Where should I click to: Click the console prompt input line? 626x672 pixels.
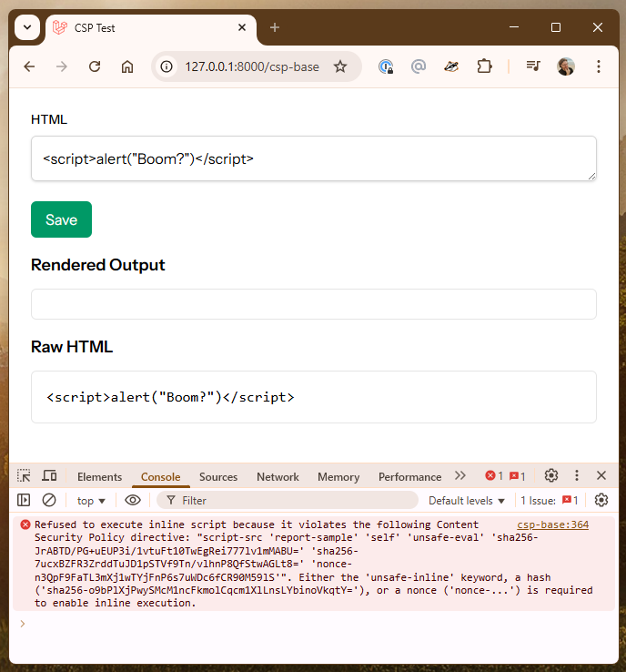tap(313, 624)
